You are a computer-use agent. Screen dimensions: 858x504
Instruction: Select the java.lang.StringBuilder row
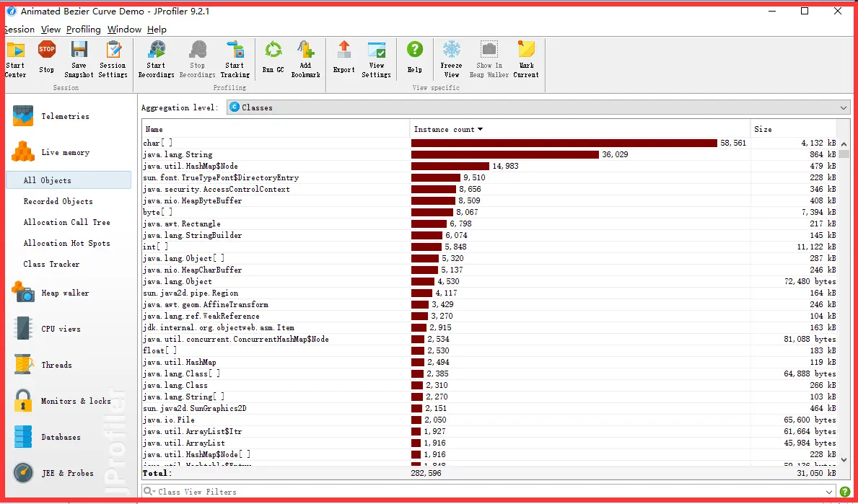490,236
